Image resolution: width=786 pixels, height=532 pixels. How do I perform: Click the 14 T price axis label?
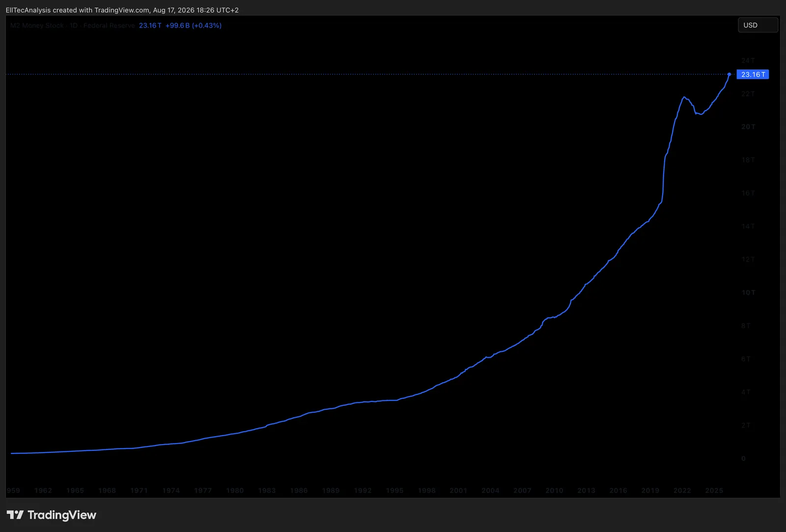click(748, 226)
